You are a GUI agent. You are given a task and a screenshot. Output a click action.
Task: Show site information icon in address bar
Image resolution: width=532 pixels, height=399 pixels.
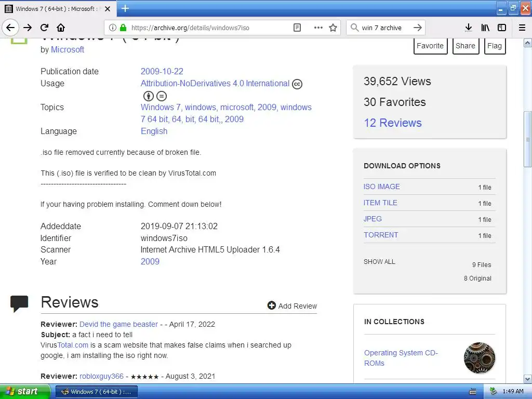(113, 28)
